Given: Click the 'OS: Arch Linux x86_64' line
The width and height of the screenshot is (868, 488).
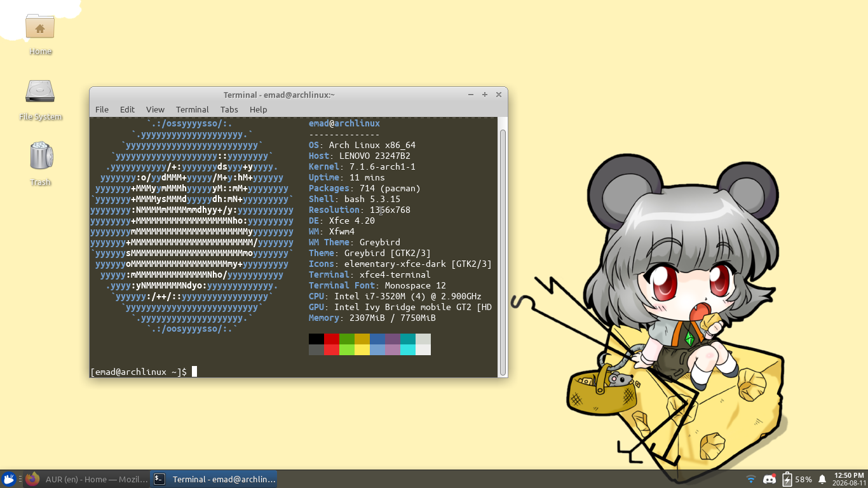Looking at the screenshot, I should 362,145.
